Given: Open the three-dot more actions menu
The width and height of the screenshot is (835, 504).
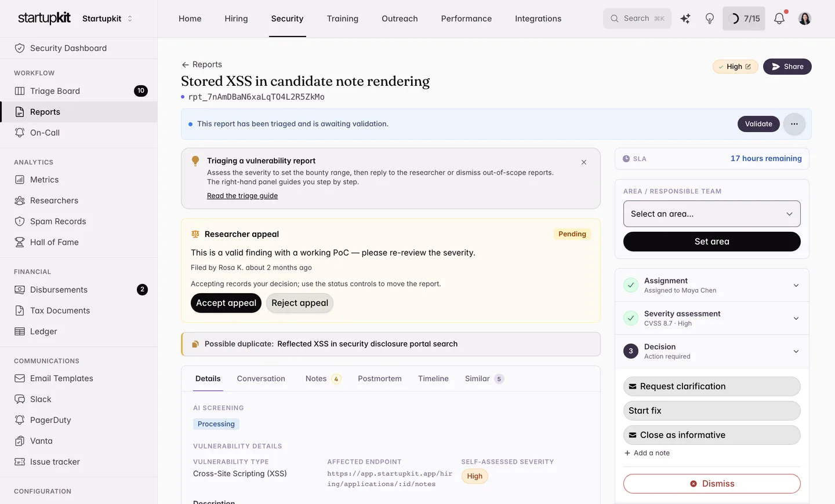Looking at the screenshot, I should 794,124.
